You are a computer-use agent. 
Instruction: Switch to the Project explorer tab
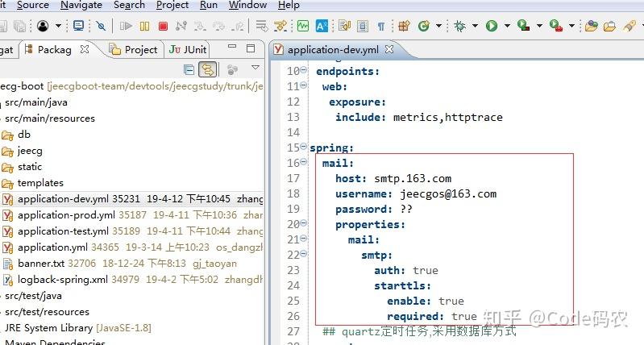click(x=134, y=50)
